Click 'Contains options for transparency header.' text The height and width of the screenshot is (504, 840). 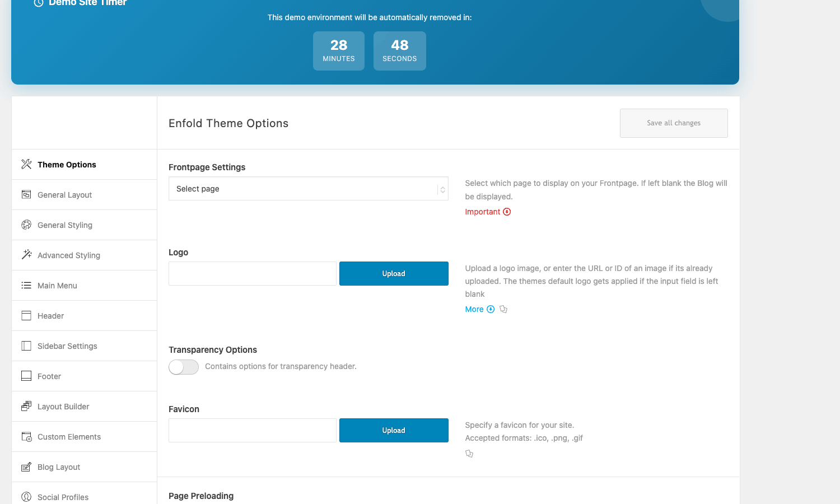281,366
